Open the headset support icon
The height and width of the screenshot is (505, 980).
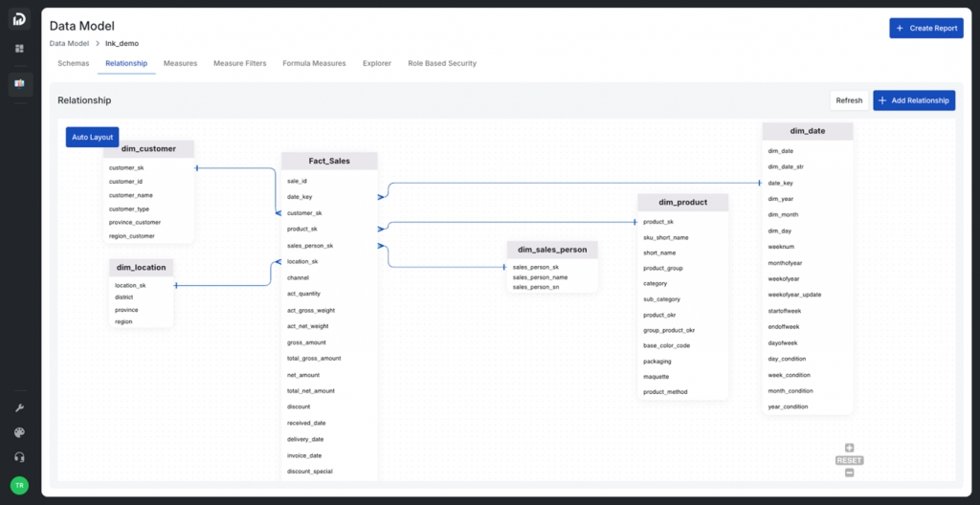pyautogui.click(x=19, y=457)
